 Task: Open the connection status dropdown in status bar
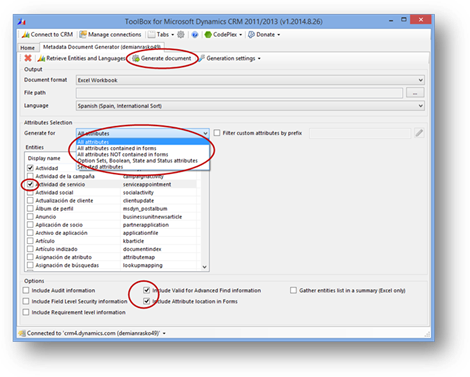164,333
